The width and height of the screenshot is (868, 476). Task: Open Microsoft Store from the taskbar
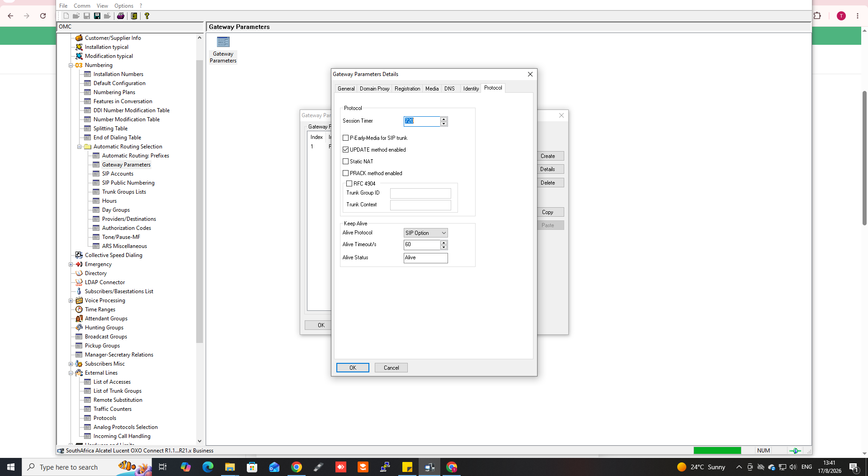click(252, 467)
